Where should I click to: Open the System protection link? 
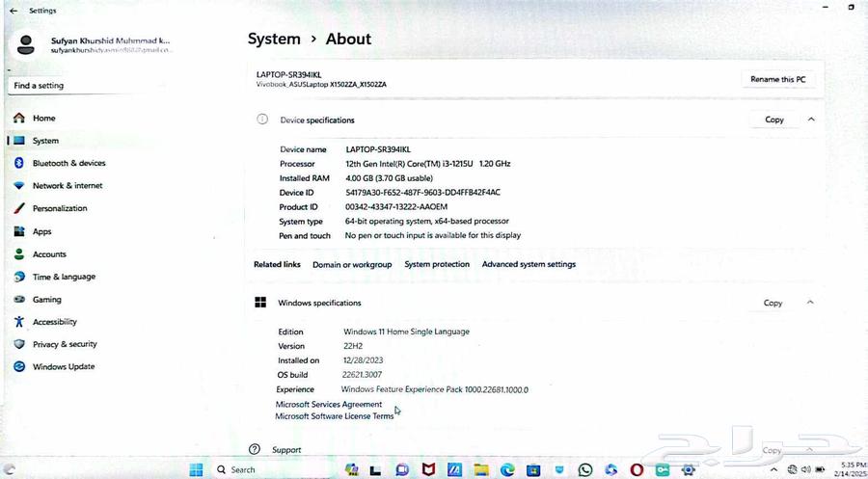(437, 264)
